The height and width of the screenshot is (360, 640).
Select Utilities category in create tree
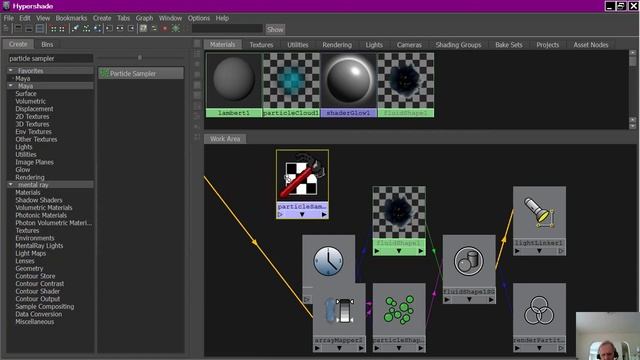coord(26,154)
